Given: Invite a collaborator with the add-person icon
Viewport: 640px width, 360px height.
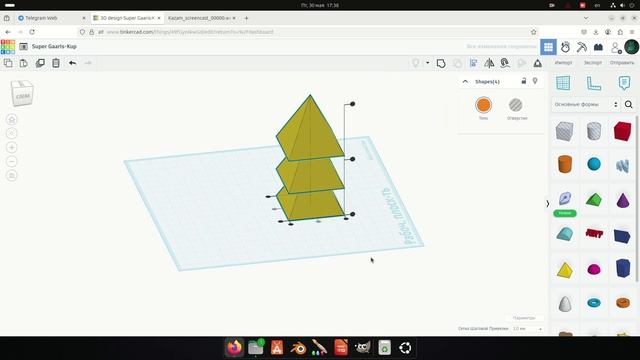Looking at the screenshot, I should pyautogui.click(x=616, y=47).
